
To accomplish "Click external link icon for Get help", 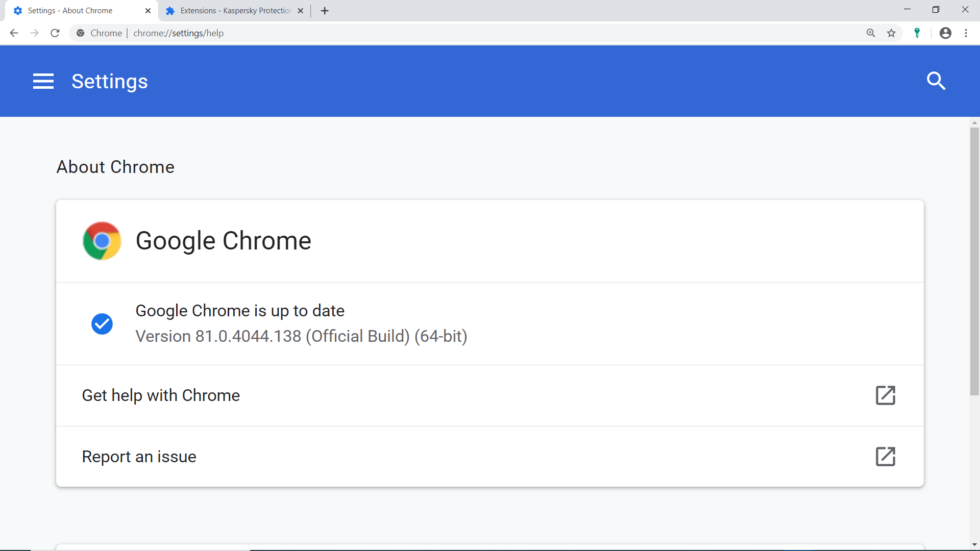I will point(886,395).
